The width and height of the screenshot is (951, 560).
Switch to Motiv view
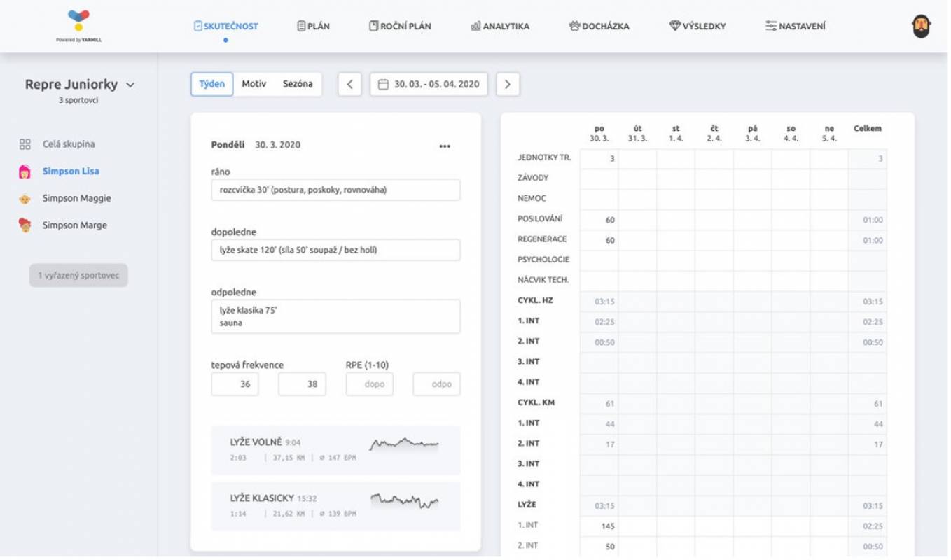254,84
